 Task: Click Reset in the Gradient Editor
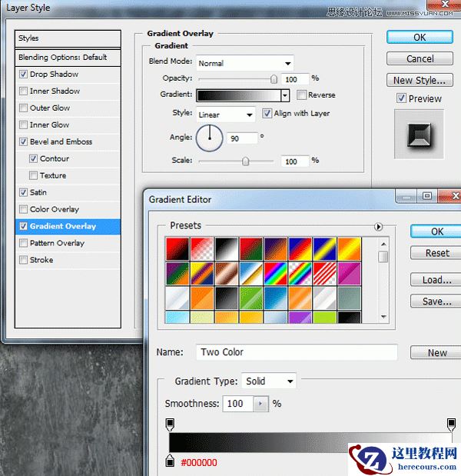436,253
